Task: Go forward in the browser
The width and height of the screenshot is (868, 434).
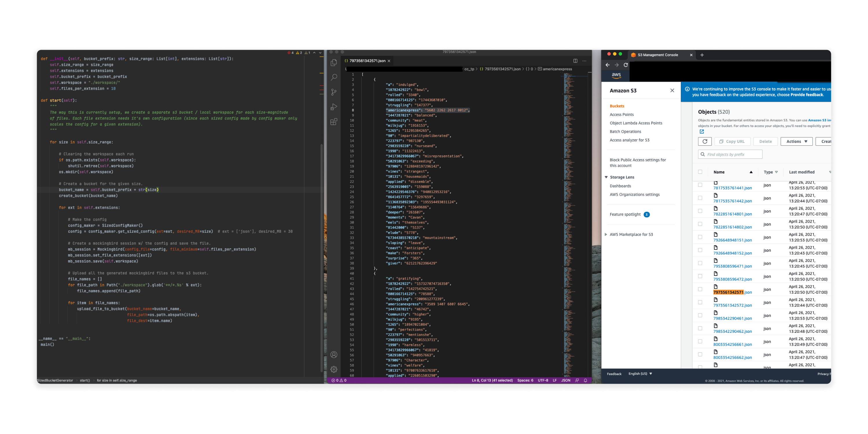Action: (x=616, y=65)
